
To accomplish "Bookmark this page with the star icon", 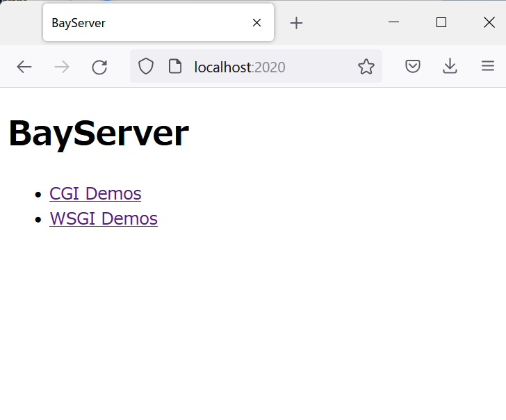I will [x=366, y=67].
